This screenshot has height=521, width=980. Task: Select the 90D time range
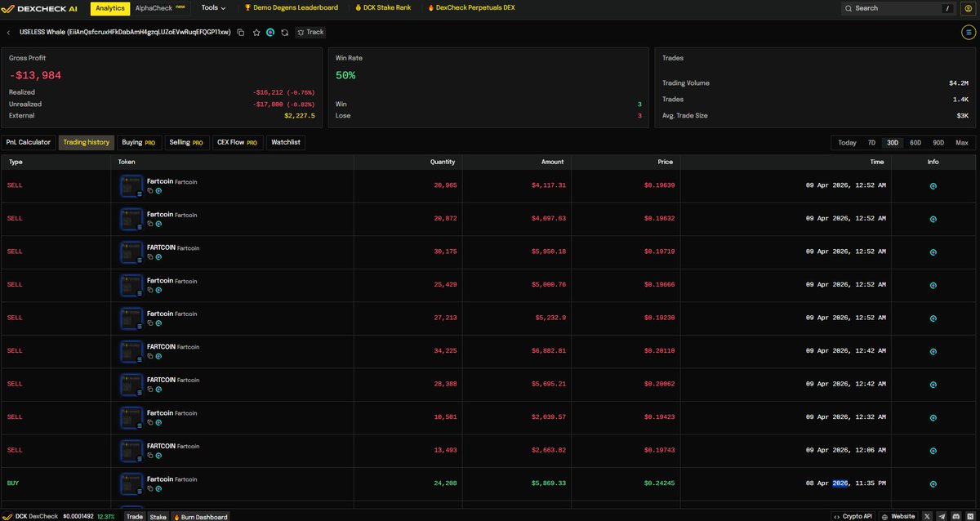pyautogui.click(x=938, y=143)
